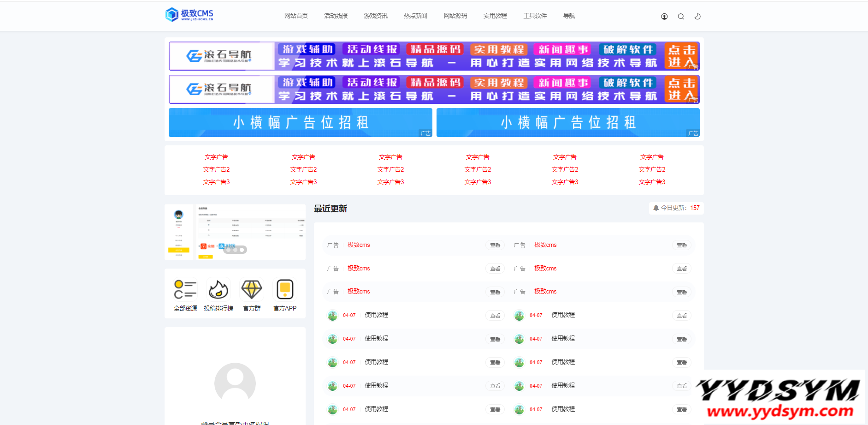Click the first 滚石导航 banner ad
Screen dimensions: 868x425
[434, 56]
